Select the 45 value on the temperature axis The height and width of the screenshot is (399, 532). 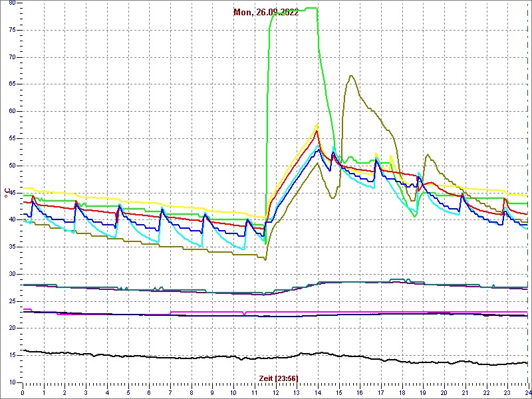pyautogui.click(x=11, y=193)
